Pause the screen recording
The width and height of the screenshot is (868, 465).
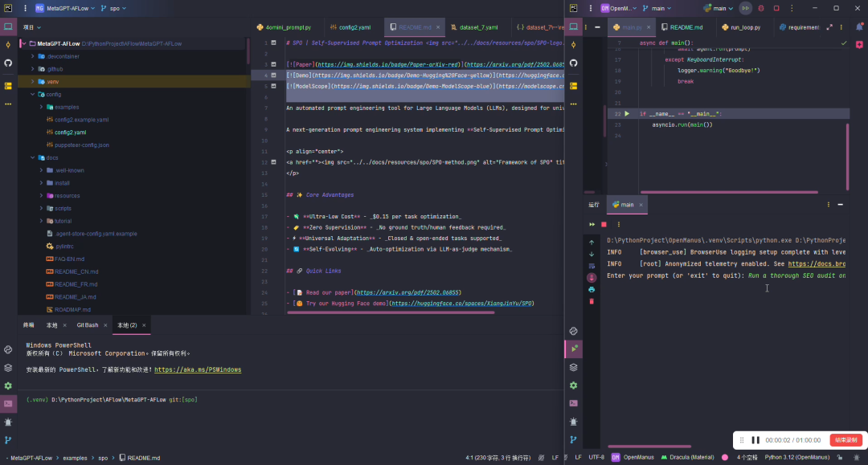tap(755, 439)
